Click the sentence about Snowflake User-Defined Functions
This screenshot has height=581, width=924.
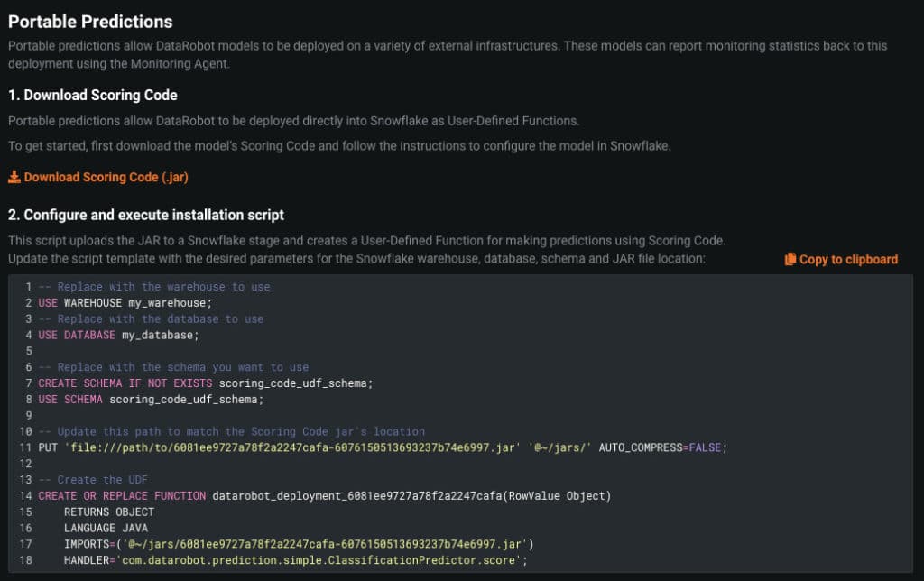(293, 122)
